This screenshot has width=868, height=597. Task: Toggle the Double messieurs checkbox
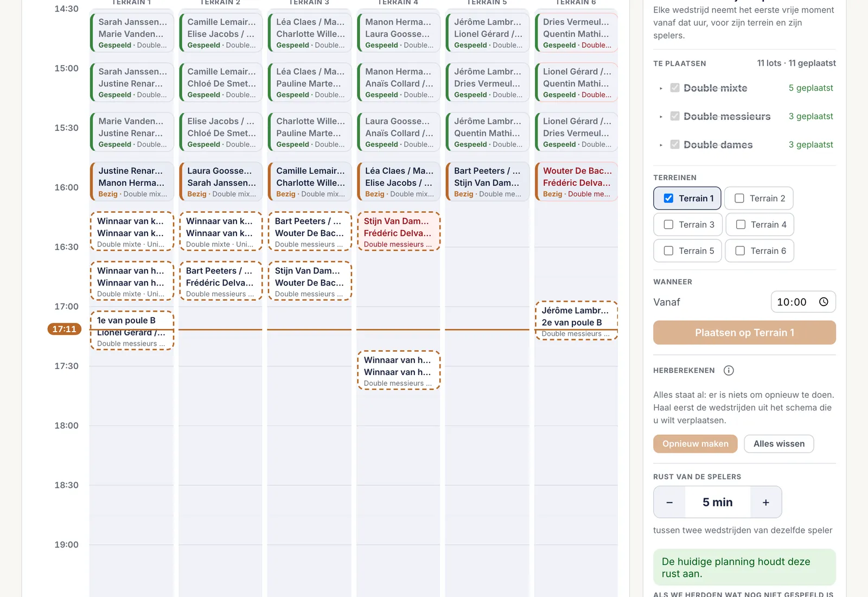pyautogui.click(x=675, y=116)
